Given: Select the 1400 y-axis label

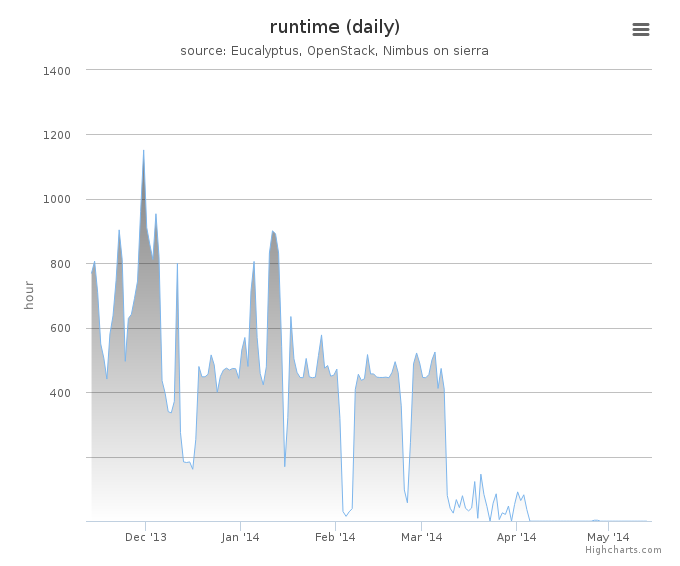Looking at the screenshot, I should [x=56, y=71].
